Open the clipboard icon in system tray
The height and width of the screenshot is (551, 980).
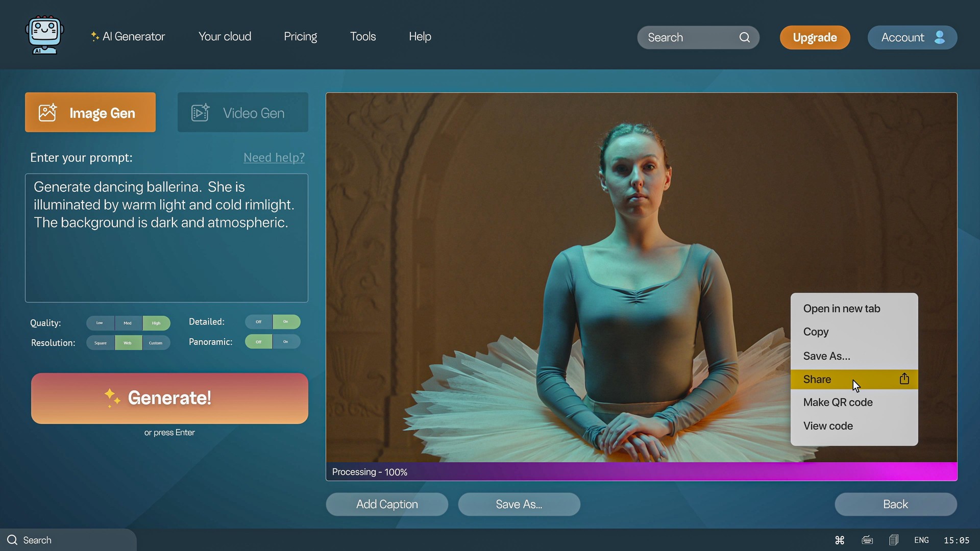point(894,540)
